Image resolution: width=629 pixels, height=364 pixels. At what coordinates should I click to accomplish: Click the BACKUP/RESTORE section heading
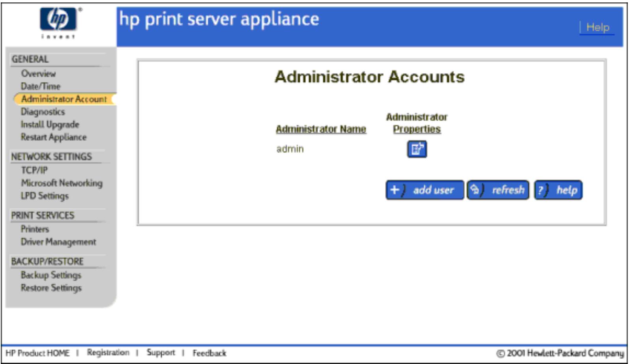pos(47,261)
